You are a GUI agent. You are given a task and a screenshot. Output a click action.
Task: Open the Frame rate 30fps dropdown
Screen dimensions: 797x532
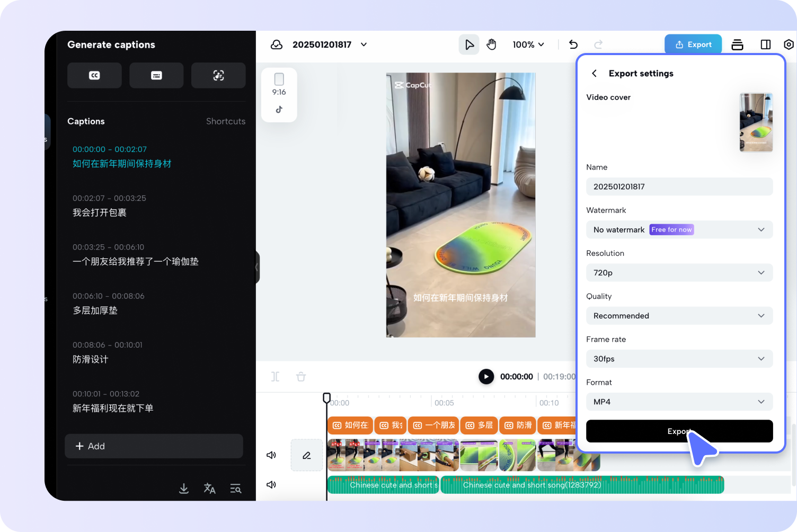(x=679, y=359)
